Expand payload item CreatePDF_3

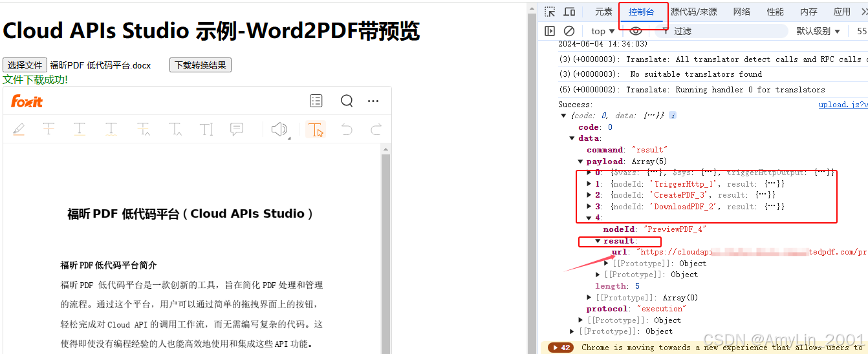click(x=589, y=195)
